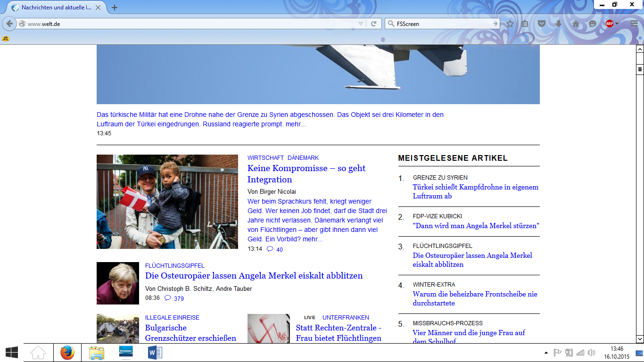Click author name Von Birger Nicolai

click(272, 191)
